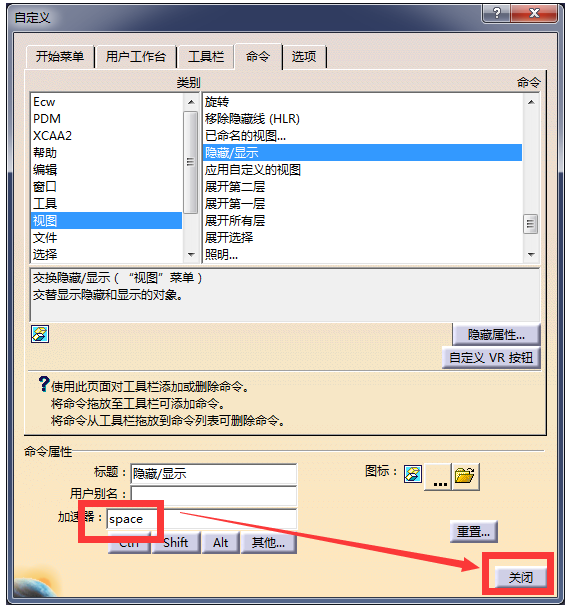Select 已命名的视图... command

[363, 136]
